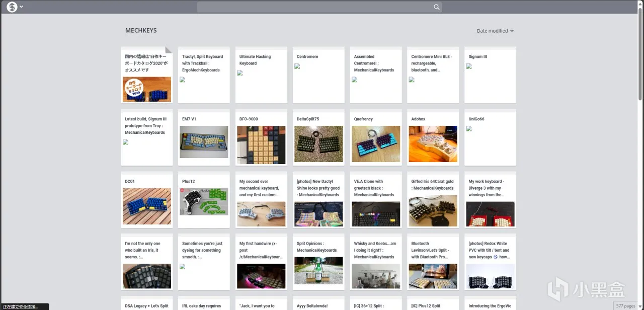The image size is (644, 310).
Task: Click the 577 pages counter
Action: pyautogui.click(x=626, y=306)
